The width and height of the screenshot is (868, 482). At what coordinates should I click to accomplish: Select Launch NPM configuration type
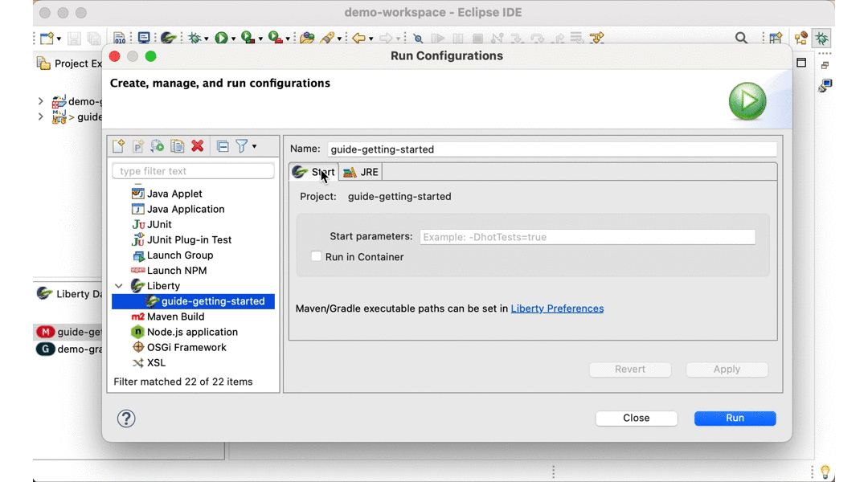[x=177, y=271]
